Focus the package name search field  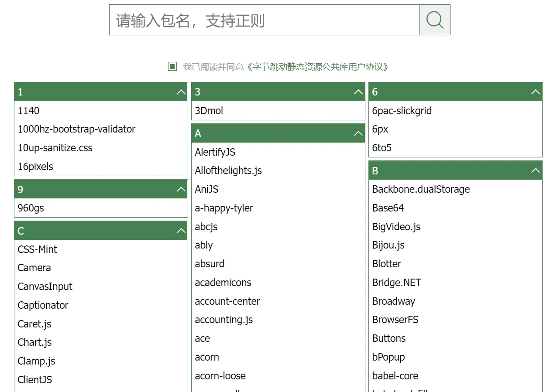[265, 20]
